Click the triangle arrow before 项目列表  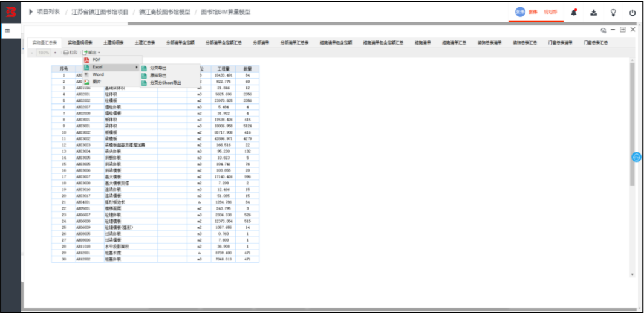click(31, 12)
